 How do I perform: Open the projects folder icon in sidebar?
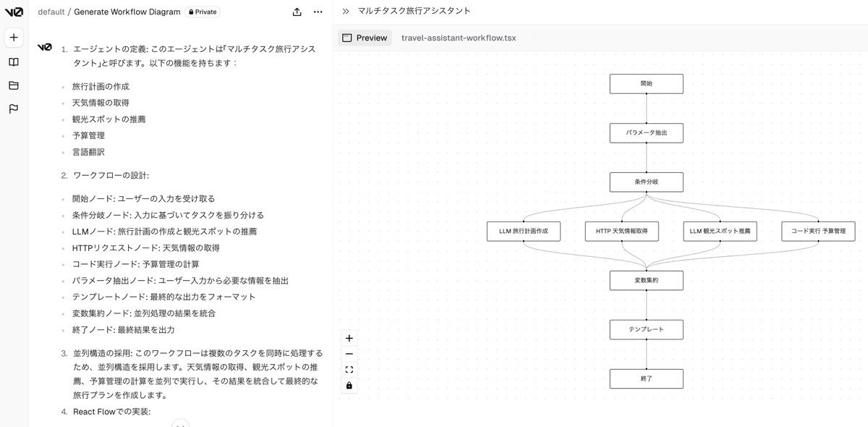point(14,85)
